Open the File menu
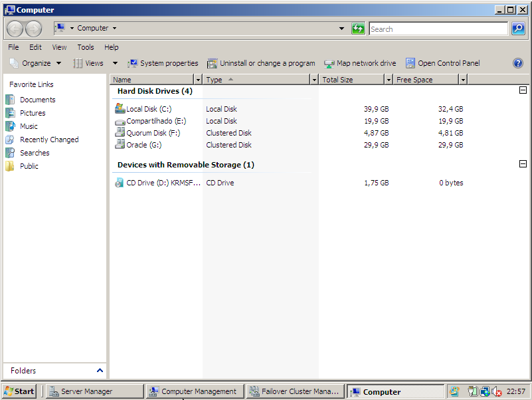 [13, 47]
